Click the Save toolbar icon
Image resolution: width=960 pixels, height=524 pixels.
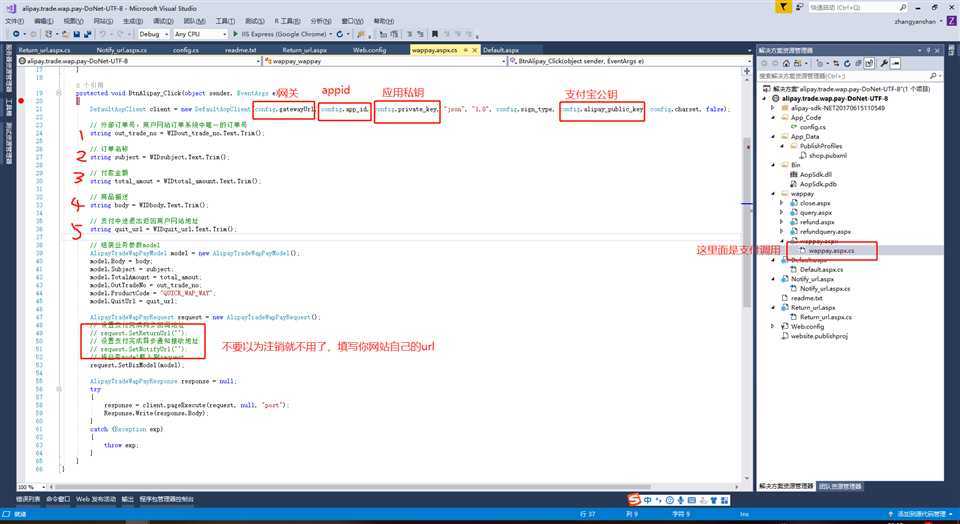(x=77, y=34)
